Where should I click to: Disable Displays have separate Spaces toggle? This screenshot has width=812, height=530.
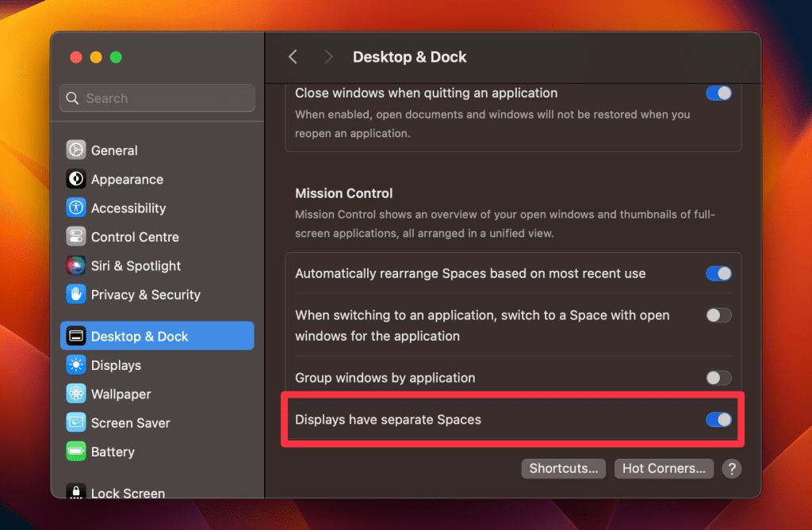718,420
